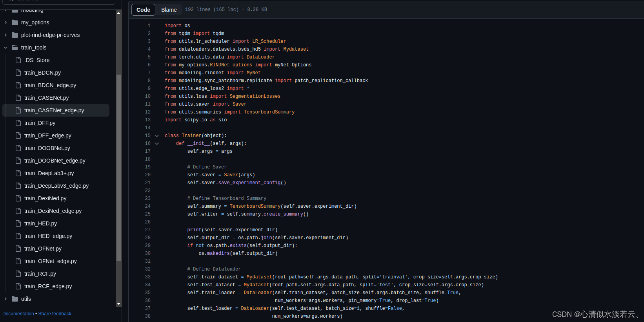Open the my_options folder
The height and width of the screenshot is (322, 644).
point(35,22)
